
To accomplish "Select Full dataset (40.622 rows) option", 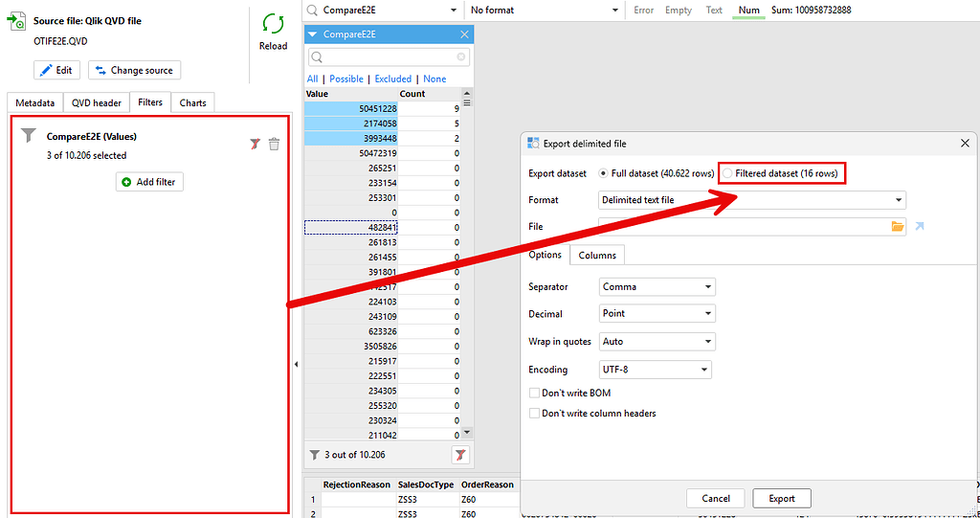I will coord(657,173).
